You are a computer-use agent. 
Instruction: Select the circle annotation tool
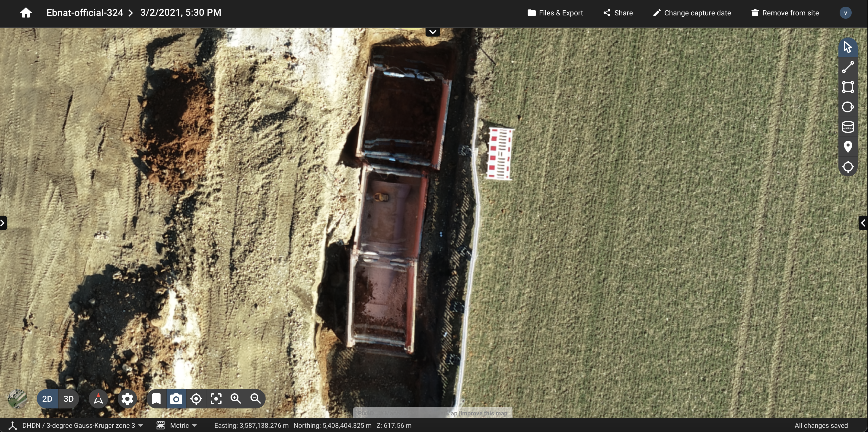848,107
